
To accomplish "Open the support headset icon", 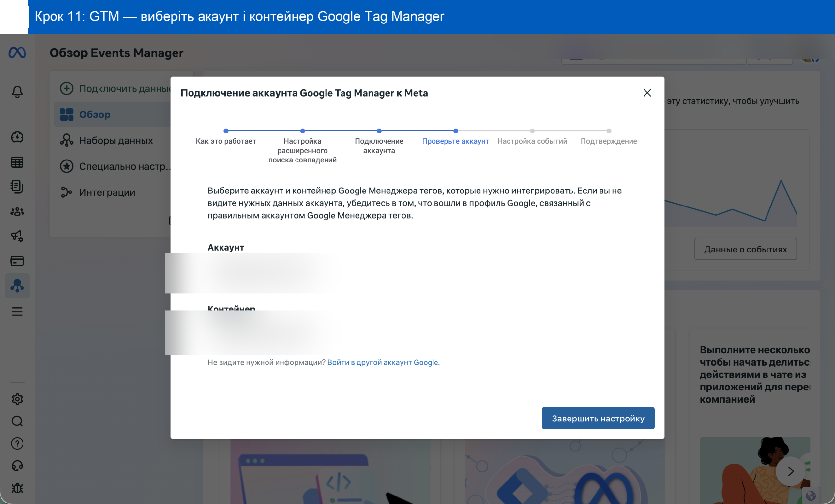I will [17, 466].
